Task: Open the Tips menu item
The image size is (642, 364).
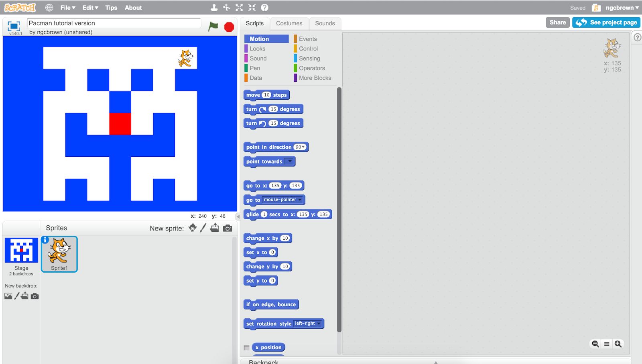Action: pyautogui.click(x=111, y=8)
